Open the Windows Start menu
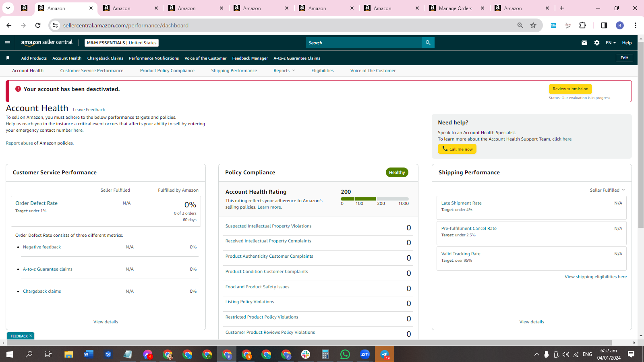 (10, 354)
